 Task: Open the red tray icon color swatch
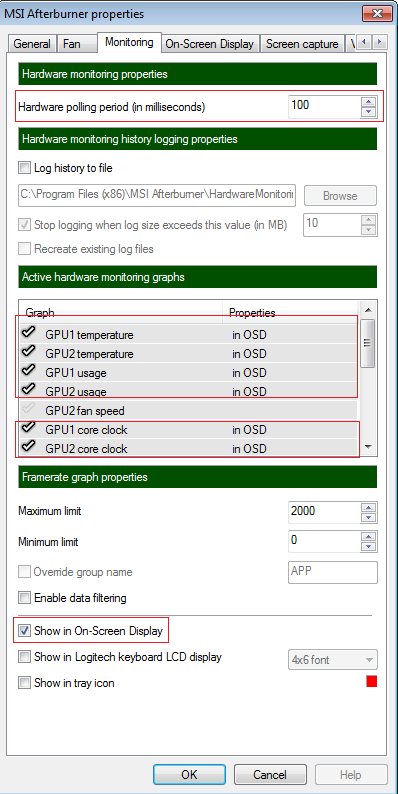click(x=372, y=682)
